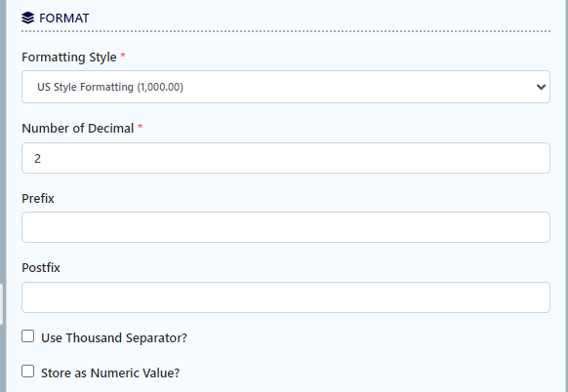Enable the Use Thousand Separator checkbox
Viewport: 568px width, 392px height.
point(28,336)
